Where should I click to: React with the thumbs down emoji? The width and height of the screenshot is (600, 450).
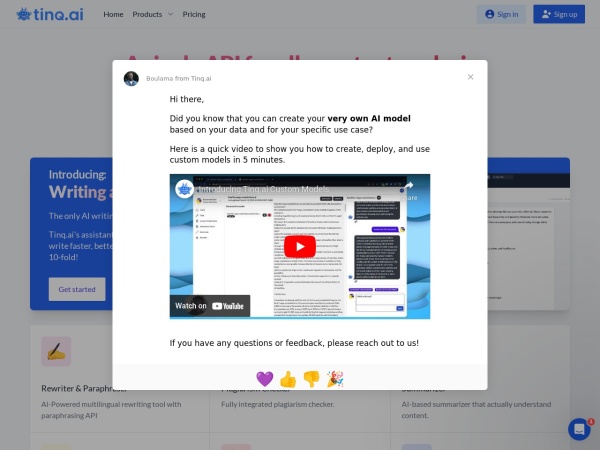pyautogui.click(x=311, y=379)
